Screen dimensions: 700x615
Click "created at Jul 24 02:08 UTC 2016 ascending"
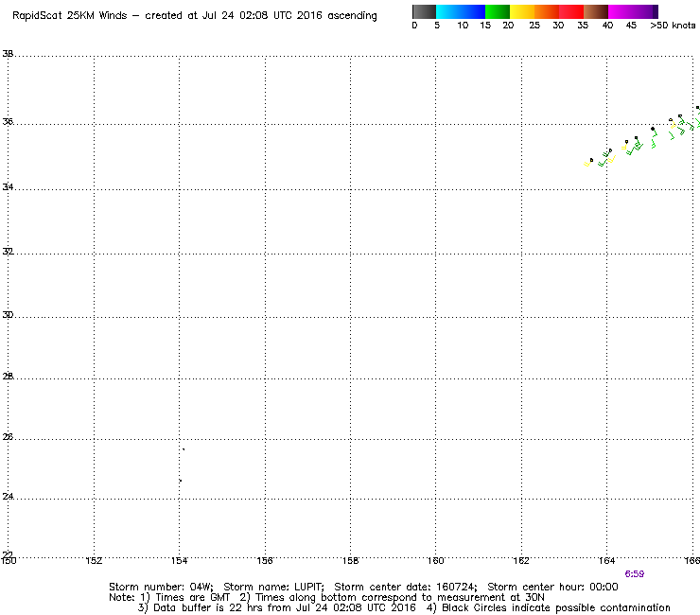pyautogui.click(x=261, y=16)
